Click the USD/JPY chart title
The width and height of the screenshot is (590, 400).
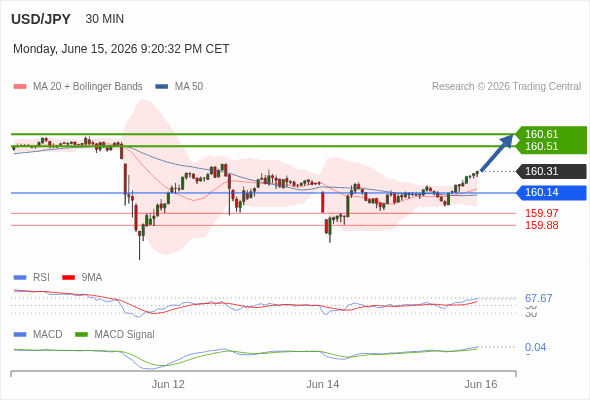[41, 19]
